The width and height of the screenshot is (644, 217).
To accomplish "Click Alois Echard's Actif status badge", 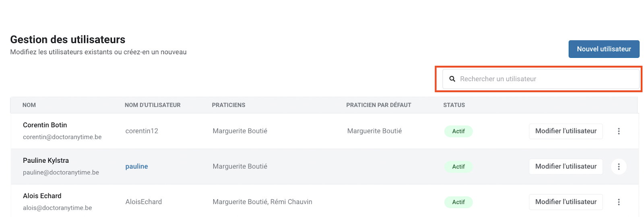I will (x=458, y=202).
